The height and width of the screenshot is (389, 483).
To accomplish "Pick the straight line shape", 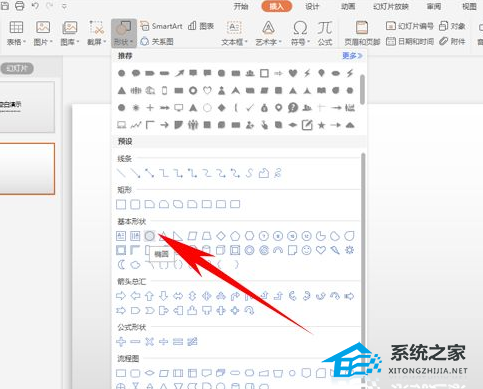I will [x=121, y=173].
